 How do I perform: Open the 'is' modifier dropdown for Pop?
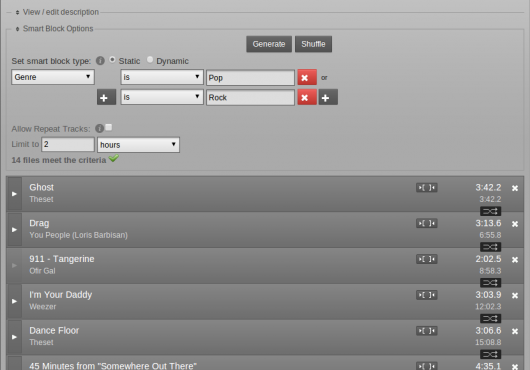click(x=162, y=77)
